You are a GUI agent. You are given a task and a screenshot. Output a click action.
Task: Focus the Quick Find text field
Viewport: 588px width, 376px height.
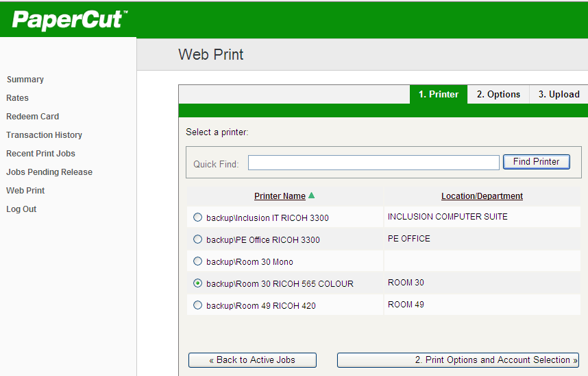click(x=373, y=163)
